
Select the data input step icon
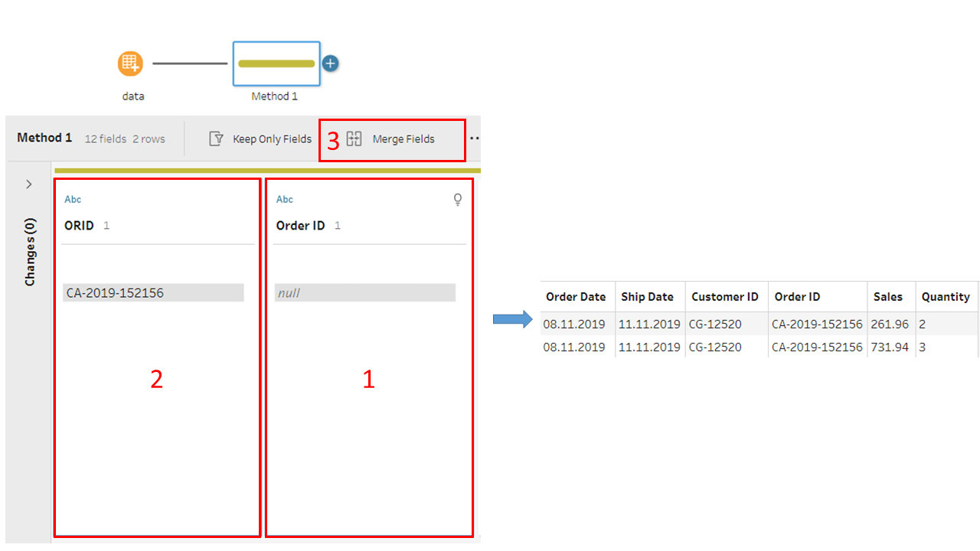131,64
